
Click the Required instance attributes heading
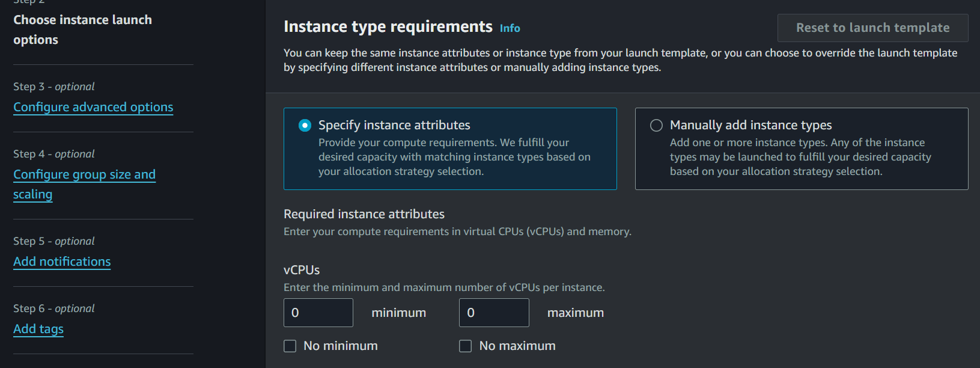coord(364,214)
